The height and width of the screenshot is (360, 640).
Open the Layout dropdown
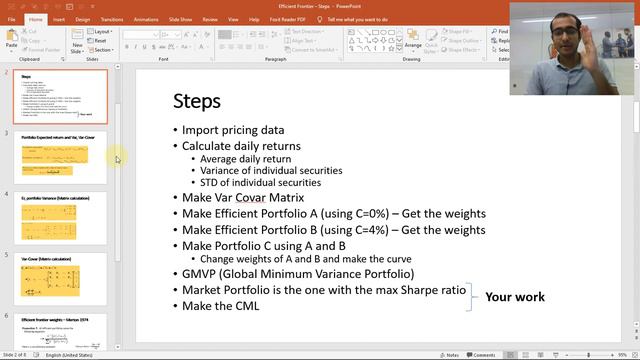pos(100,31)
